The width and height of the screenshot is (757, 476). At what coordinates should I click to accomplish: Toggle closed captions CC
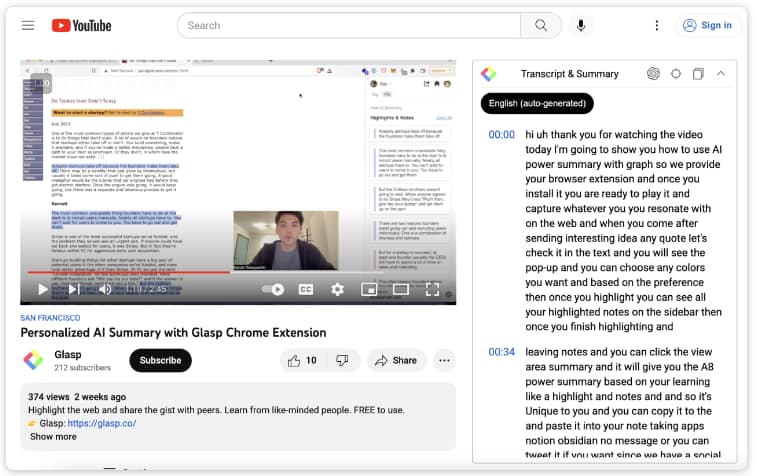tap(306, 289)
